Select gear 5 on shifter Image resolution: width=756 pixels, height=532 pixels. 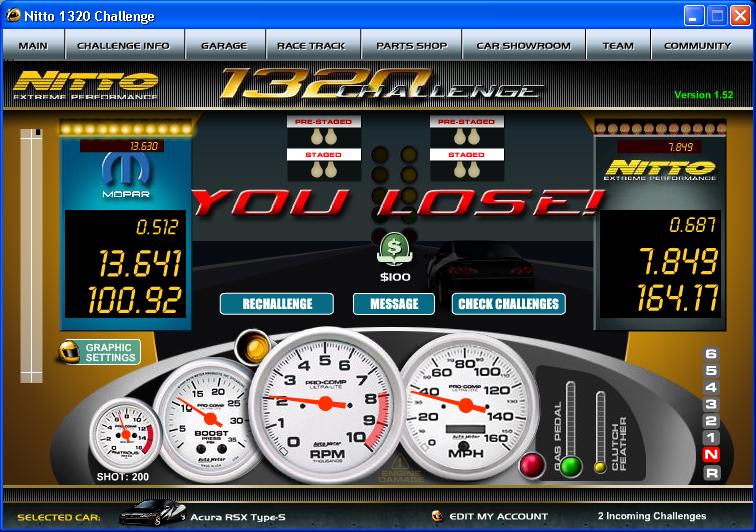(711, 370)
